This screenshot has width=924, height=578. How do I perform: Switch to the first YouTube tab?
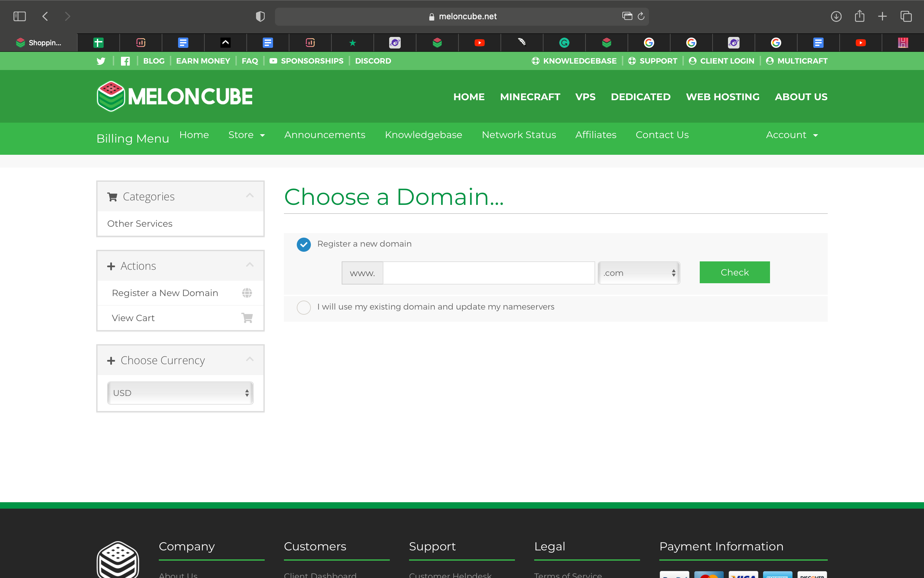click(480, 43)
